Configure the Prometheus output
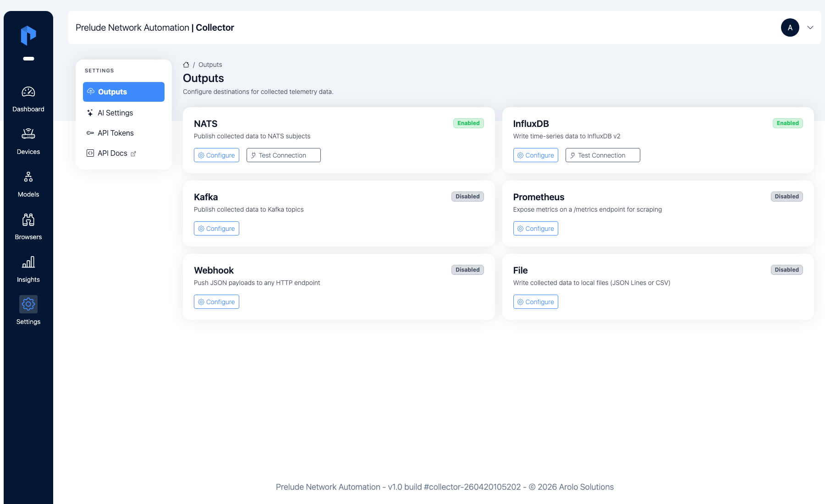This screenshot has height=504, width=825. click(x=536, y=229)
